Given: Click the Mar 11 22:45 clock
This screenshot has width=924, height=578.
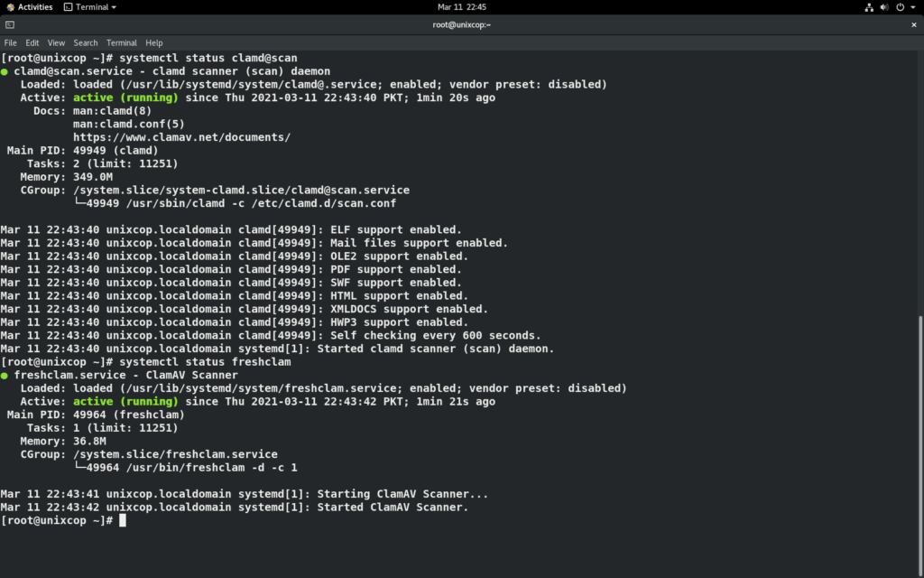Looking at the screenshot, I should point(461,7).
